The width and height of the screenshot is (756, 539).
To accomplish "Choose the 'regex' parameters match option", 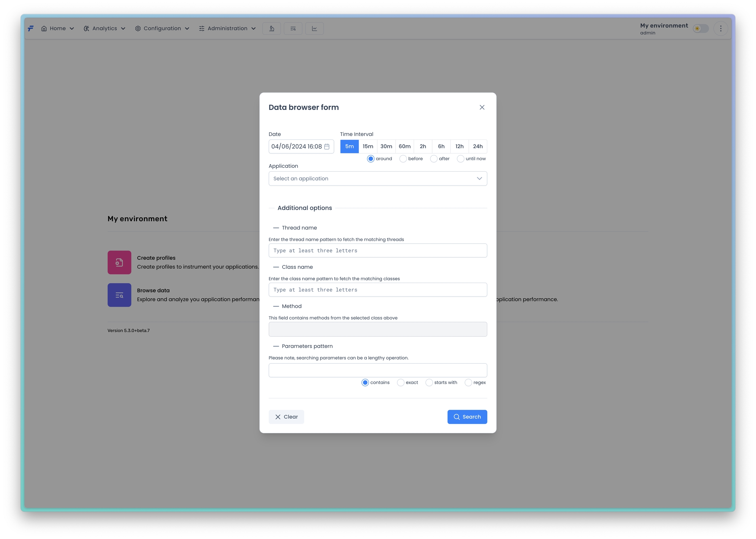I will coord(468,382).
